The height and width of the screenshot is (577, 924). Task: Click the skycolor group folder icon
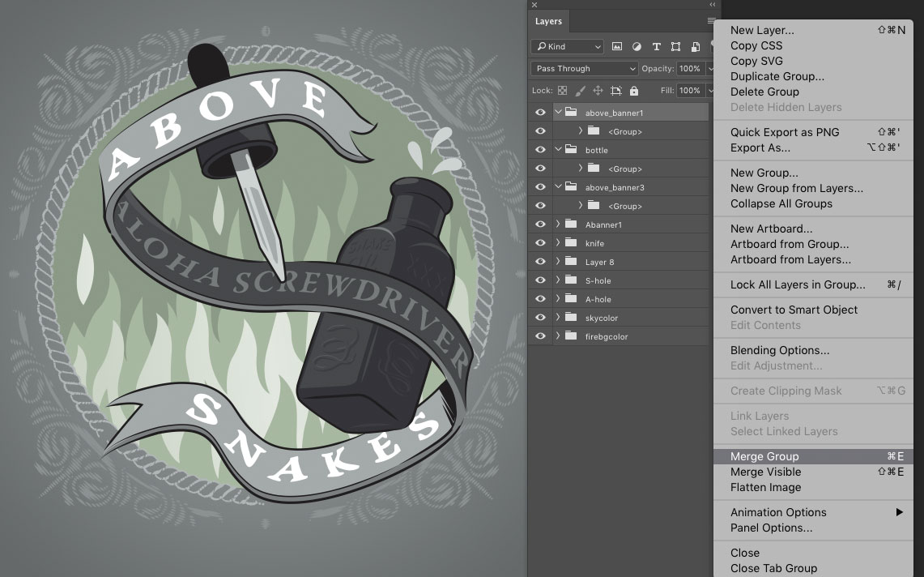coord(571,317)
